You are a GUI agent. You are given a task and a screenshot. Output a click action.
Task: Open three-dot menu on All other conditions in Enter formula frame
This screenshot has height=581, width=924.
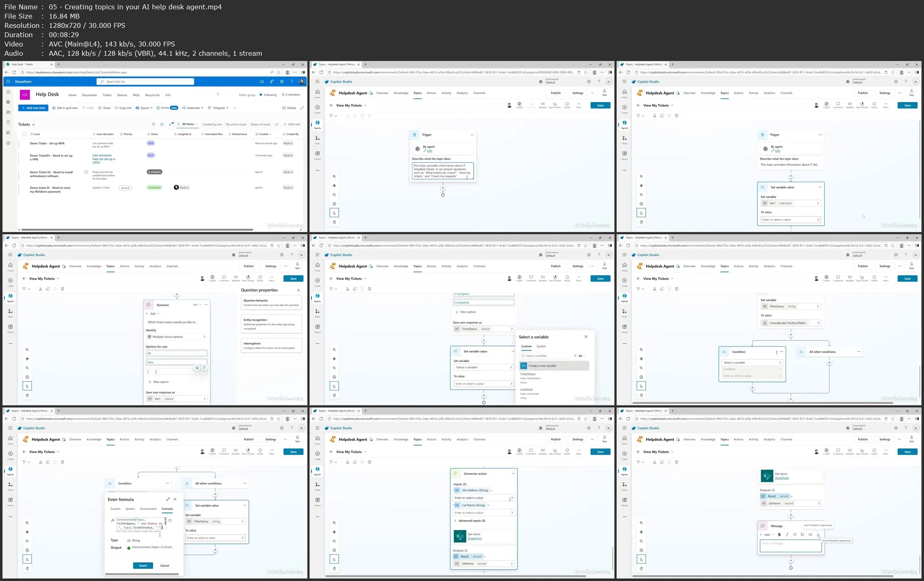pyautogui.click(x=244, y=483)
